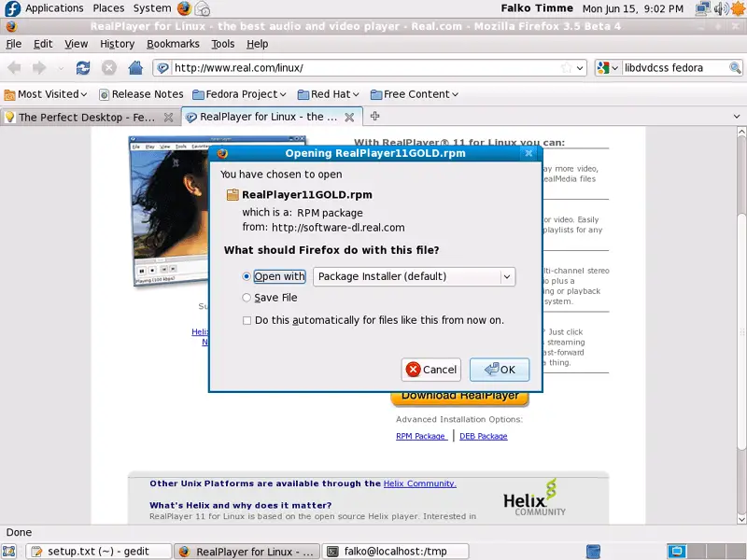The height and width of the screenshot is (560, 747).
Task: Expand the Free Content bookmarks folder
Action: coord(415,94)
